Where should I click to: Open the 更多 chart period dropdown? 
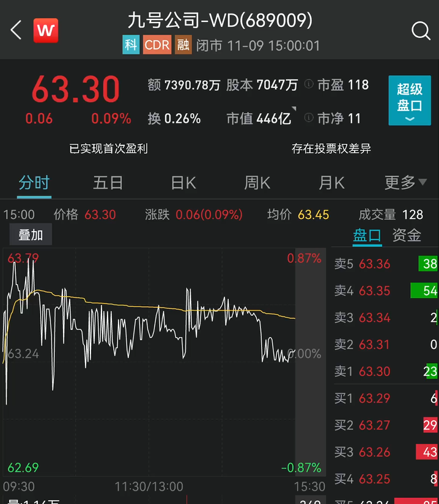[405, 183]
